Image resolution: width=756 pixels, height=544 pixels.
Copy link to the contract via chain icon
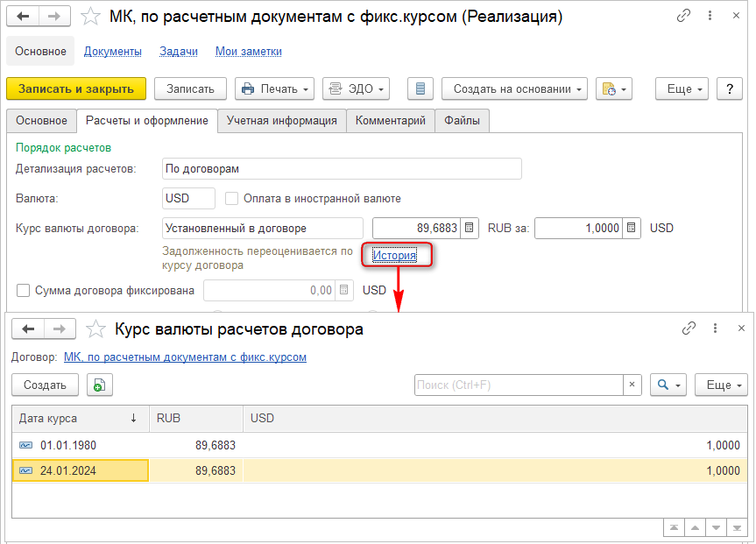683,16
